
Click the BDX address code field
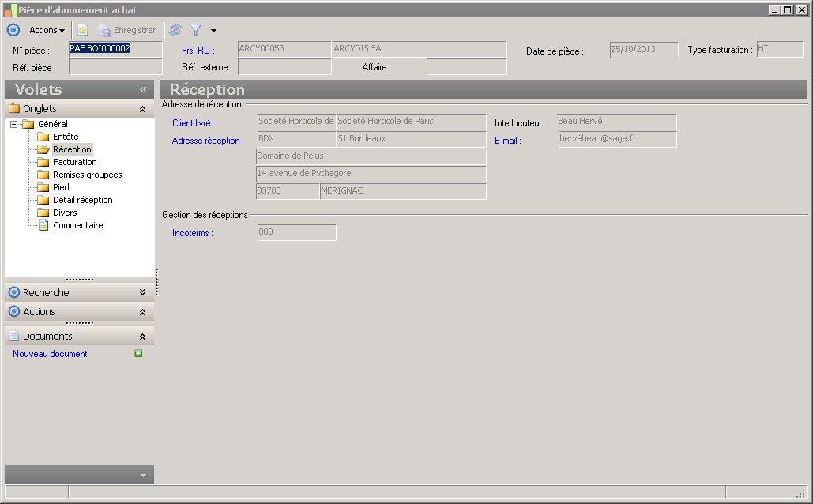(x=296, y=139)
